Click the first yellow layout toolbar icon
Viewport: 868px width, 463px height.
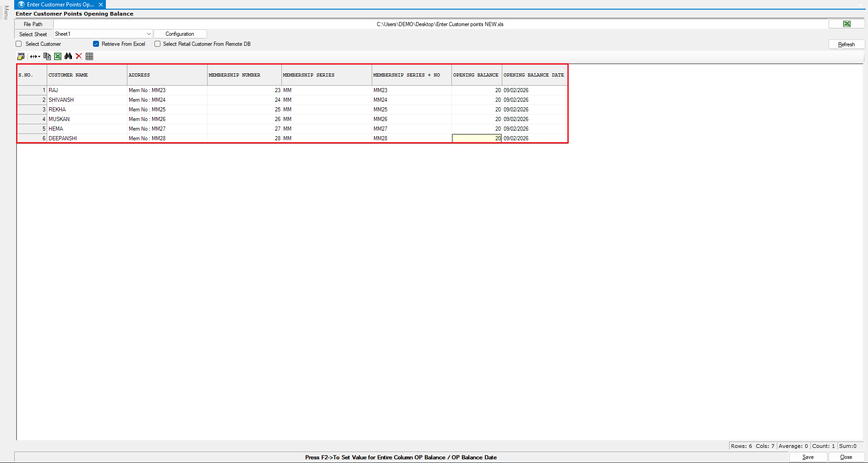coord(21,56)
